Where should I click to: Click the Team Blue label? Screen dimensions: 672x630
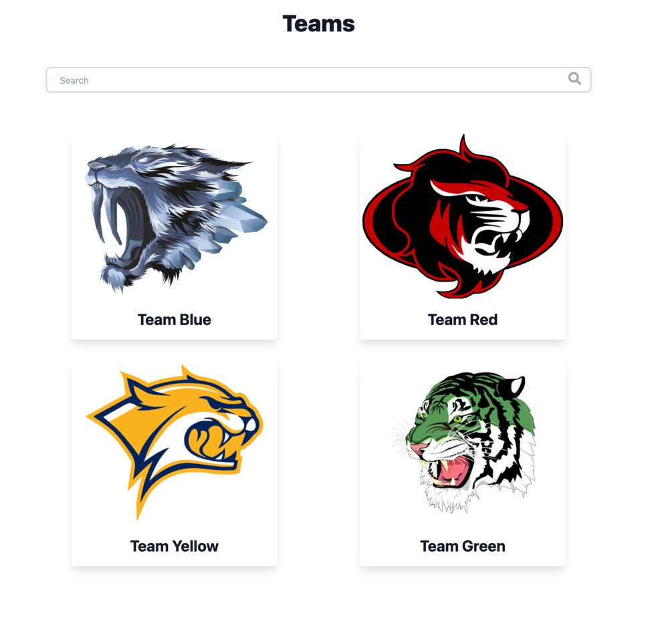coord(174,320)
